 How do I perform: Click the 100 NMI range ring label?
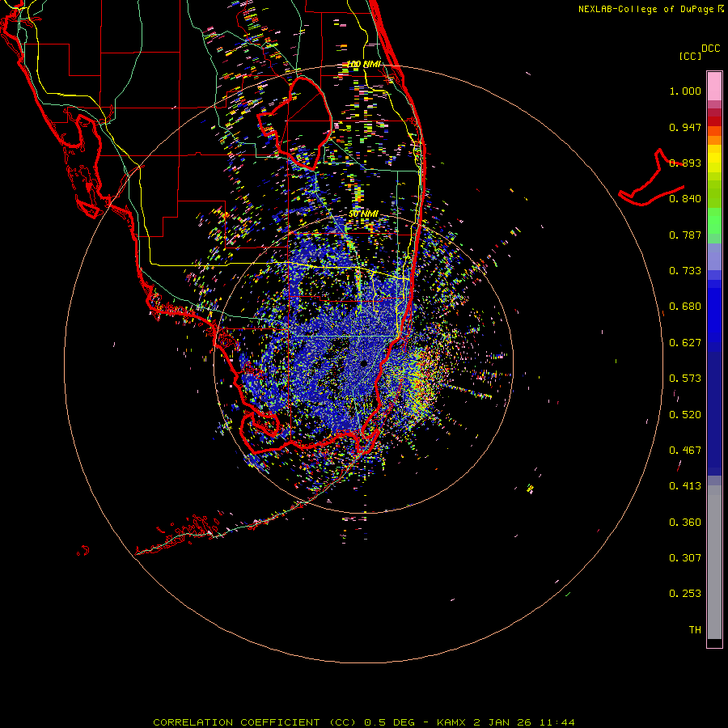pyautogui.click(x=364, y=64)
